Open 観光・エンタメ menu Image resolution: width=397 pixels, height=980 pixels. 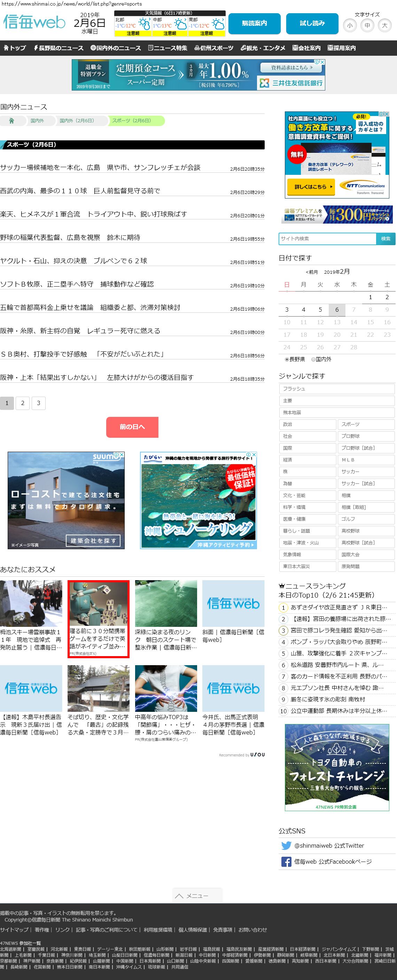[263, 48]
